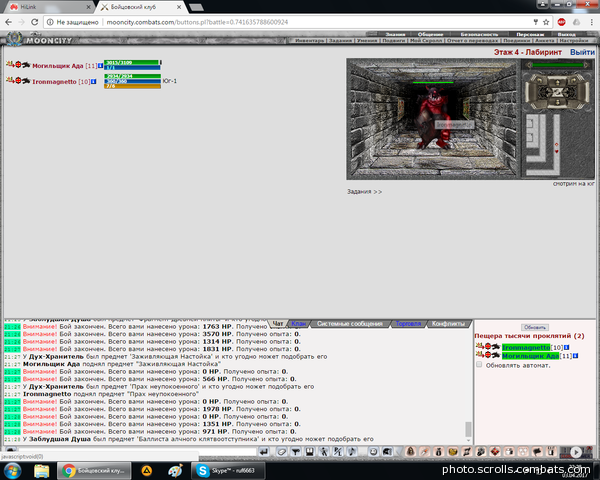600x480 pixels.
Task: Click the helmet icon in chat toolbar
Action: [387, 452]
